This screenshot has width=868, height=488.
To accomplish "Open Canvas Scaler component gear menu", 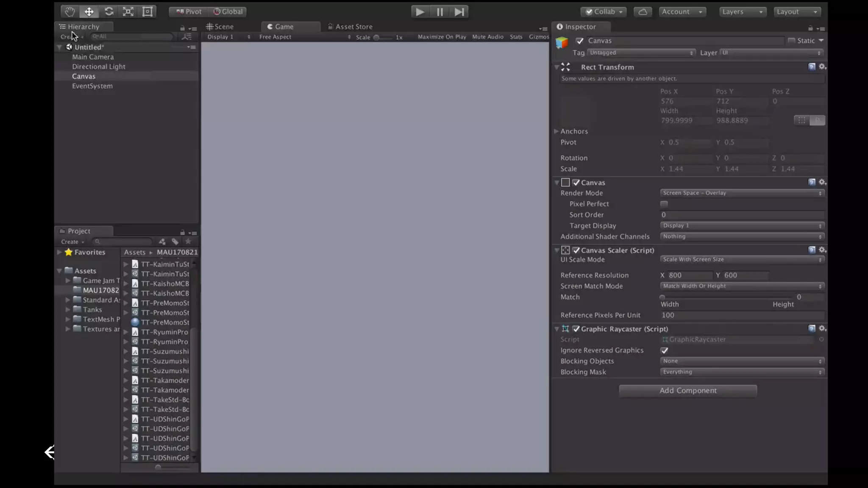I will click(822, 250).
